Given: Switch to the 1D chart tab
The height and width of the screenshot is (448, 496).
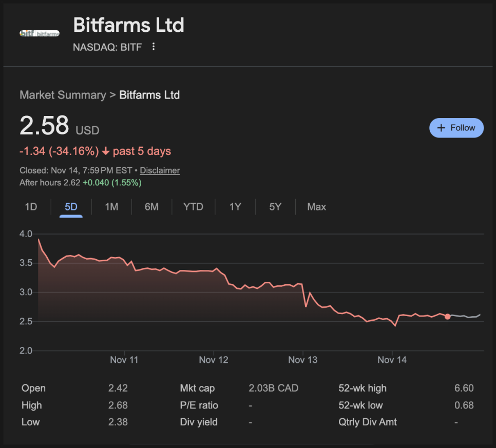Looking at the screenshot, I should pyautogui.click(x=31, y=207).
